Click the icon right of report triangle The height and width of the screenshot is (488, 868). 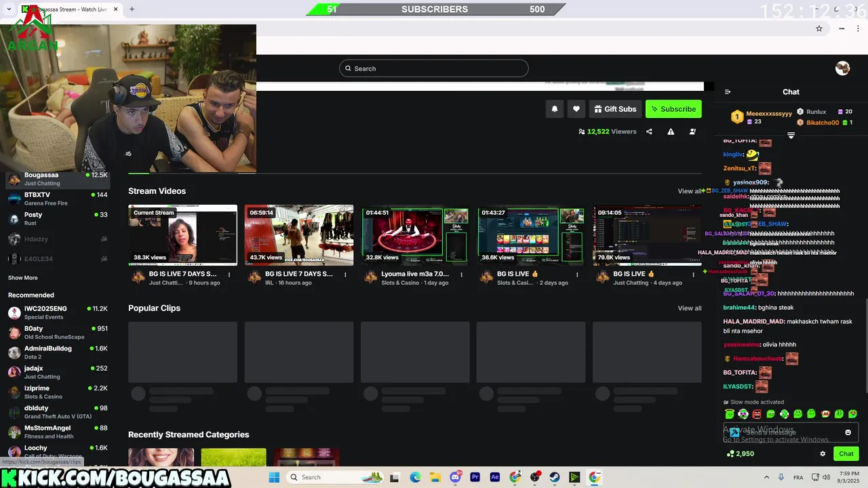[692, 131]
